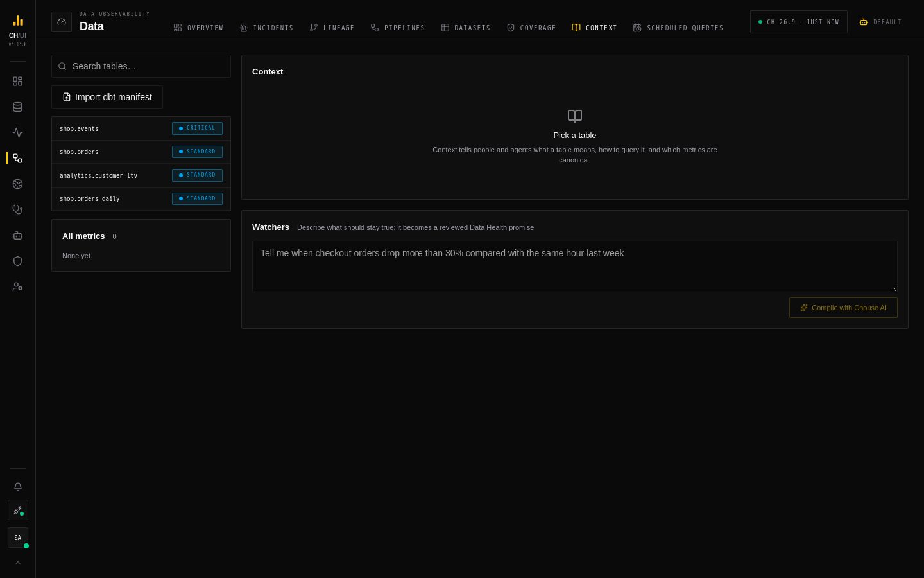Open the SA user avatar
The image size is (924, 578).
[x=18, y=538]
